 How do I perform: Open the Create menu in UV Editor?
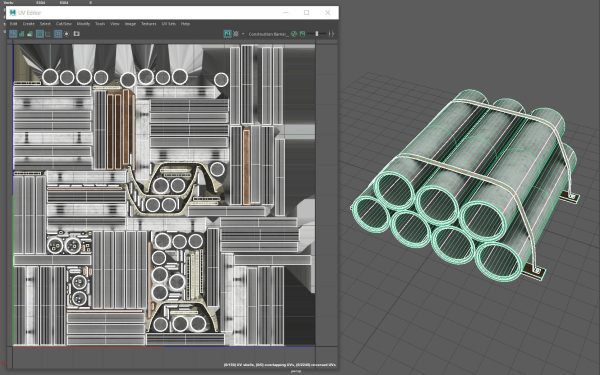pos(29,24)
